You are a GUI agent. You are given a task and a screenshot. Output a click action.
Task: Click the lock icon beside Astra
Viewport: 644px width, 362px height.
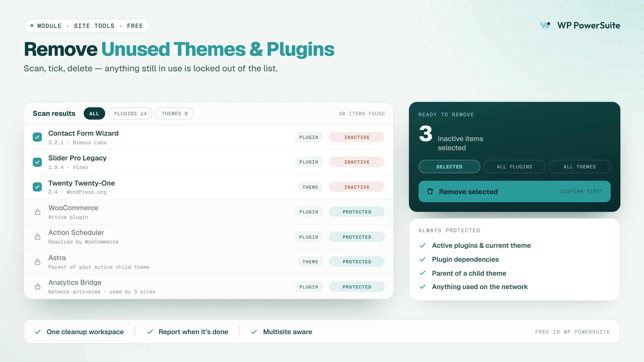coord(38,262)
